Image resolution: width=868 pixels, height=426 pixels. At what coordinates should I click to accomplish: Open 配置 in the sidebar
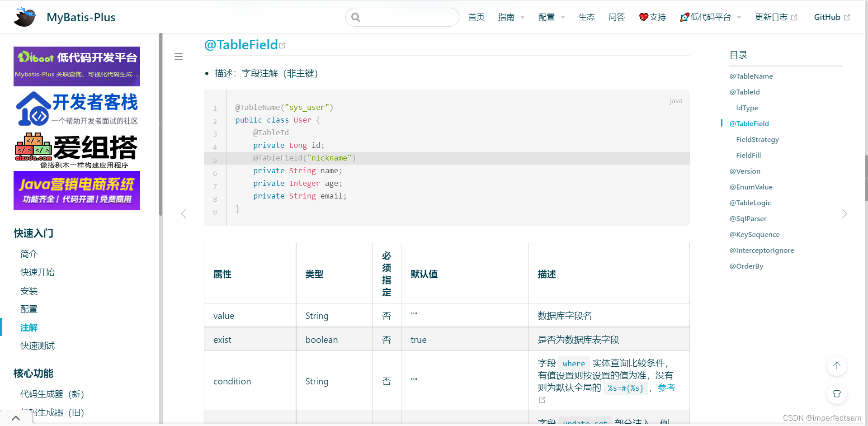(x=29, y=309)
